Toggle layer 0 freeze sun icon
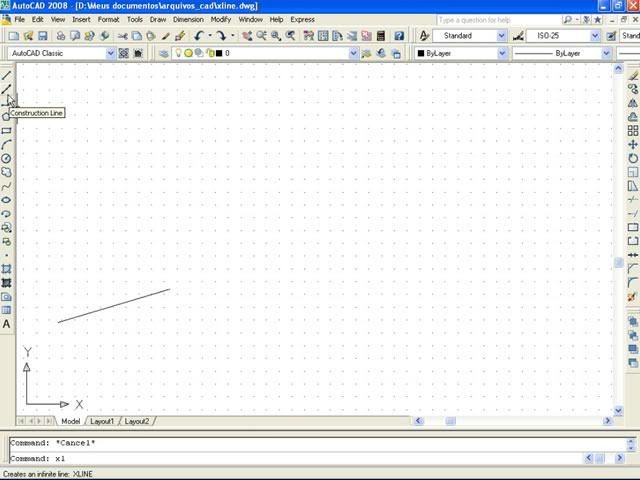This screenshot has height=480, width=640. (x=188, y=53)
